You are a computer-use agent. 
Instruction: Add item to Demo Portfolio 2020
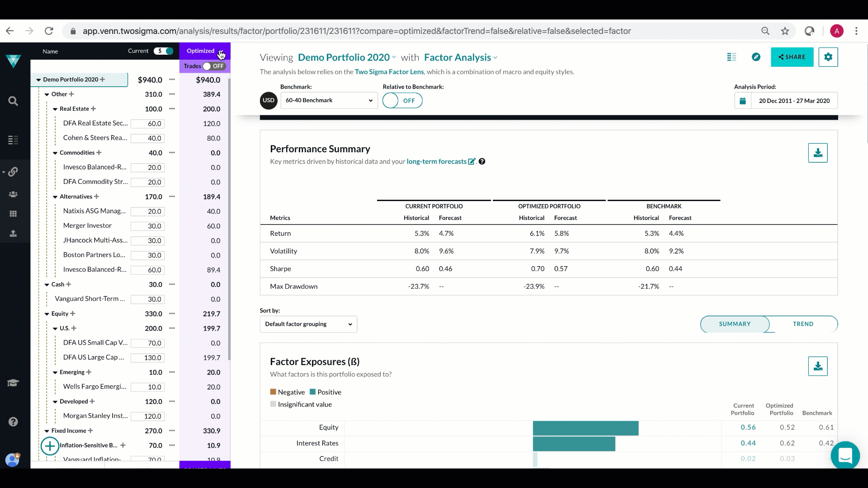click(103, 80)
